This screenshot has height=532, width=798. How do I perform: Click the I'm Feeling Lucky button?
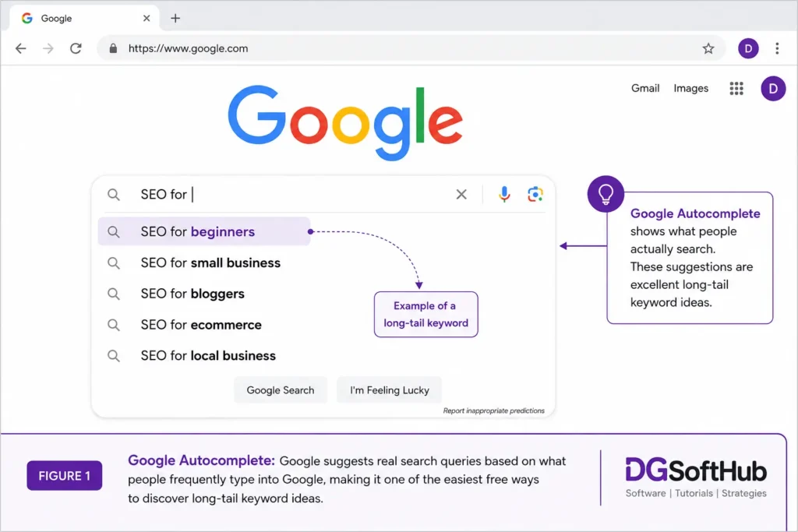click(390, 390)
